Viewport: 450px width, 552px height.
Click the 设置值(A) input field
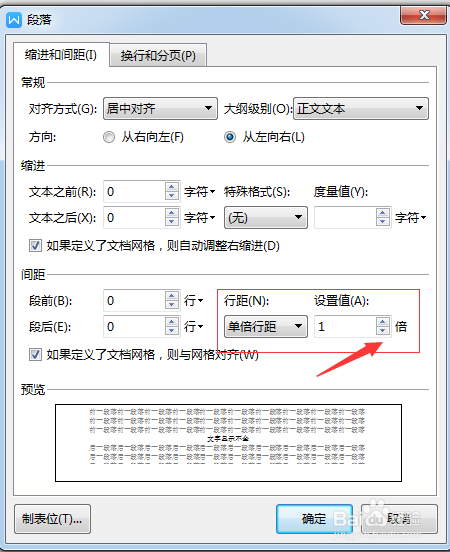pyautogui.click(x=345, y=327)
